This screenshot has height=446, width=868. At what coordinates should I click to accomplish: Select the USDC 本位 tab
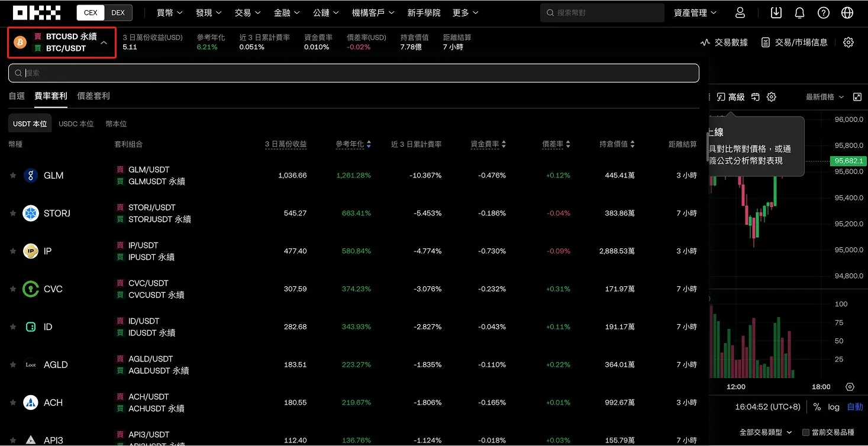76,124
